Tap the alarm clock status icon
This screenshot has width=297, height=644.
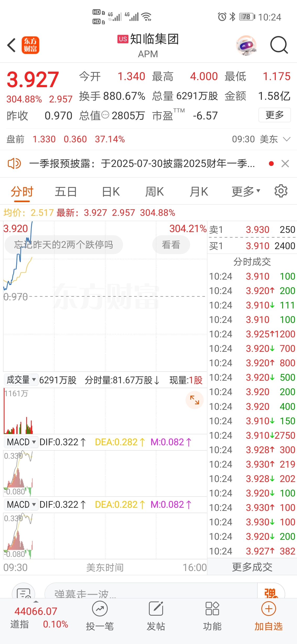click(x=222, y=17)
